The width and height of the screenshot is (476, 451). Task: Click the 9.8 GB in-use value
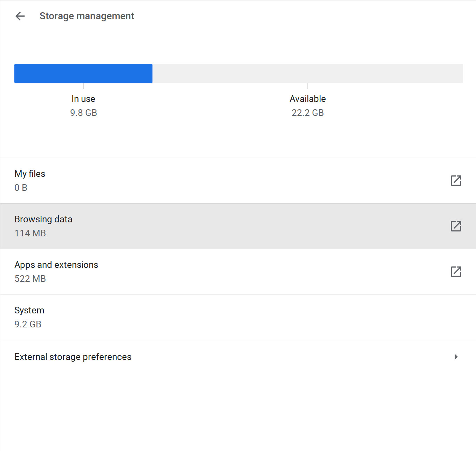point(83,113)
